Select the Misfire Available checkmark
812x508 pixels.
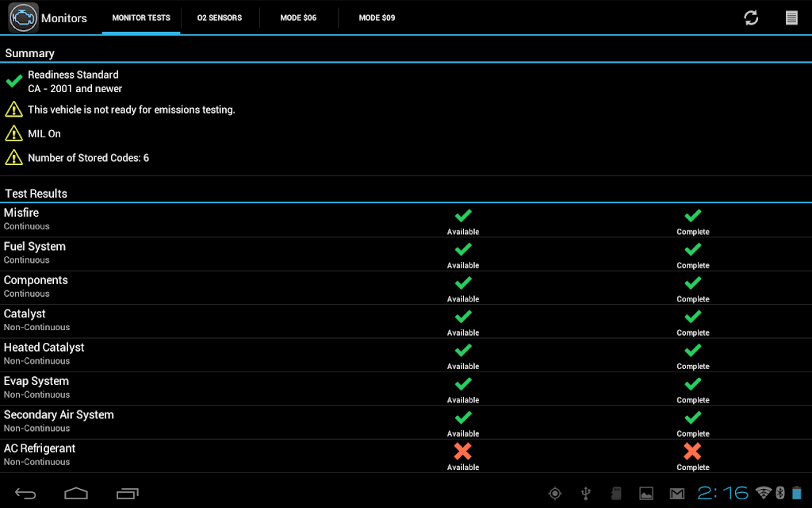463,215
